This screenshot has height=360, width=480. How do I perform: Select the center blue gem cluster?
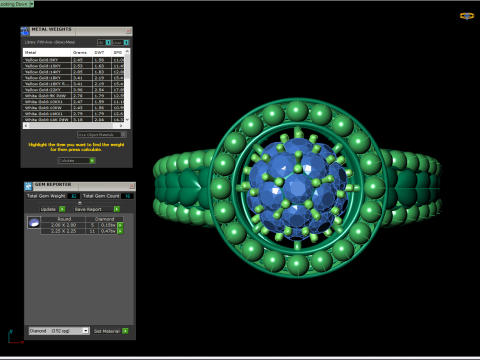(298, 188)
